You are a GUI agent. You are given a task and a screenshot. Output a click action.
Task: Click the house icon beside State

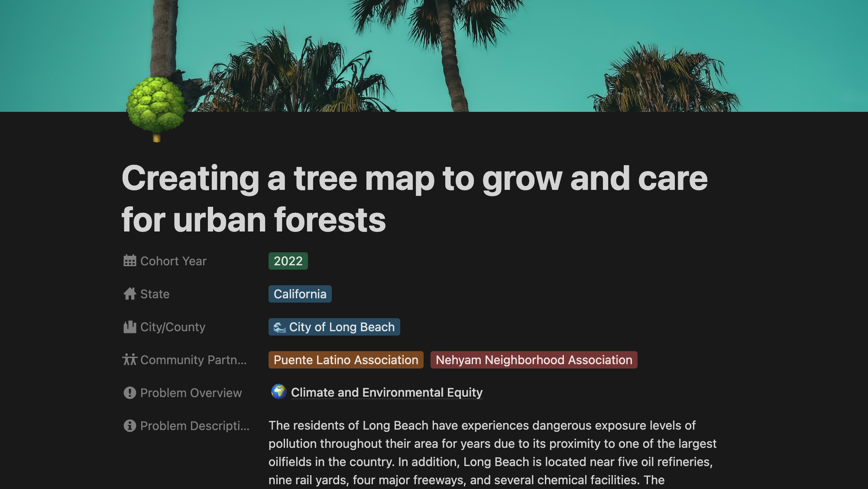(x=129, y=293)
